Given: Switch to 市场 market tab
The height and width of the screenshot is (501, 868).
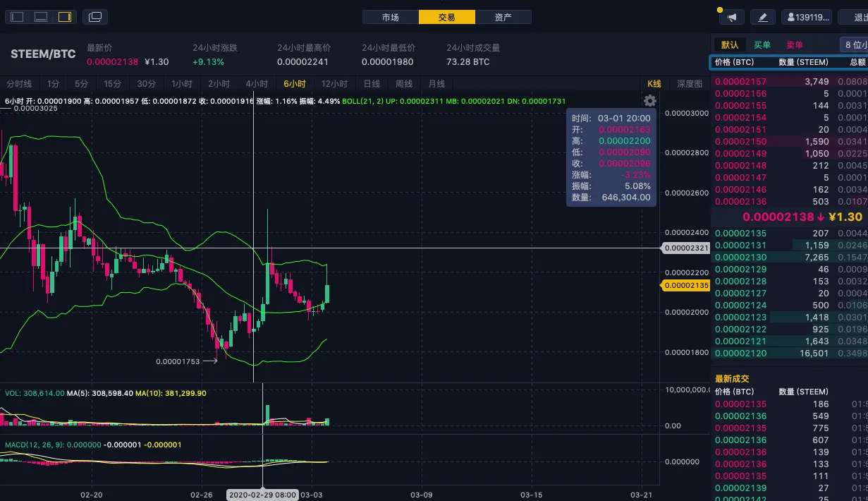Looking at the screenshot, I should coord(391,17).
